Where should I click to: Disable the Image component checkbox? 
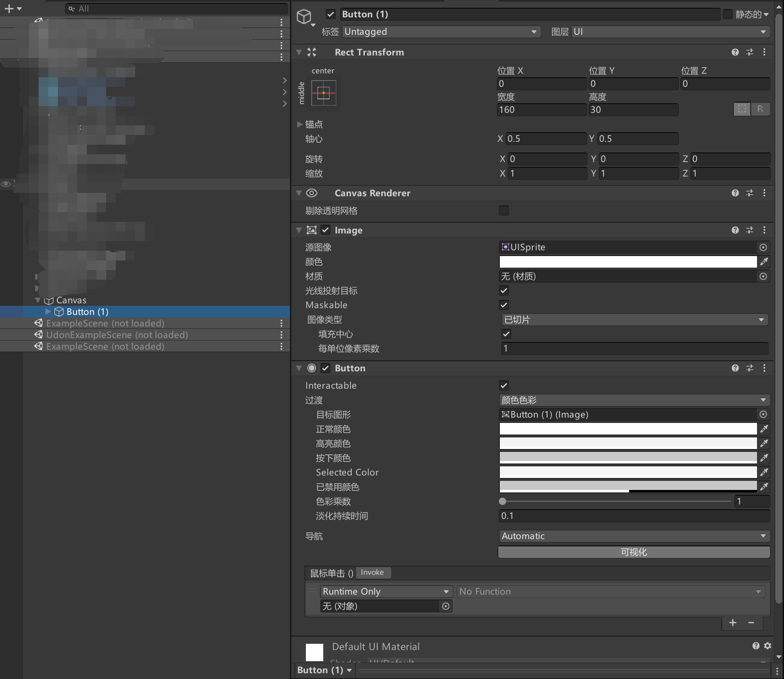click(326, 230)
